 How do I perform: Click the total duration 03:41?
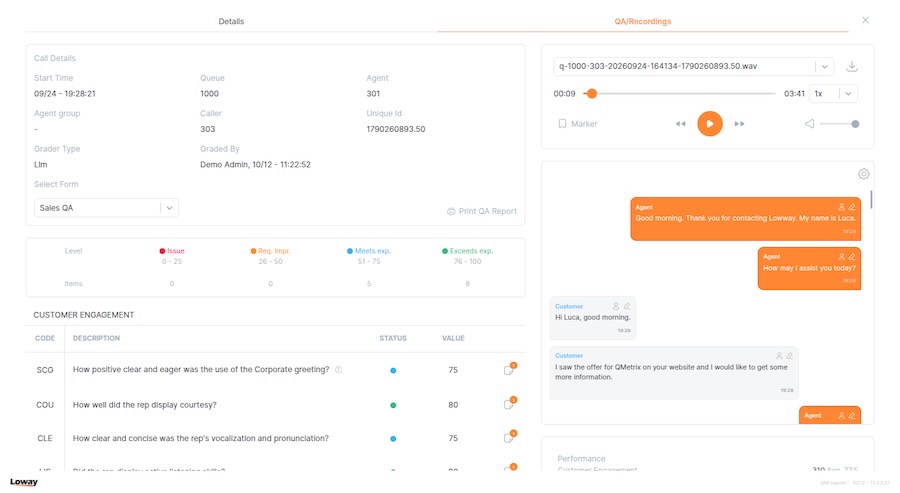(794, 94)
